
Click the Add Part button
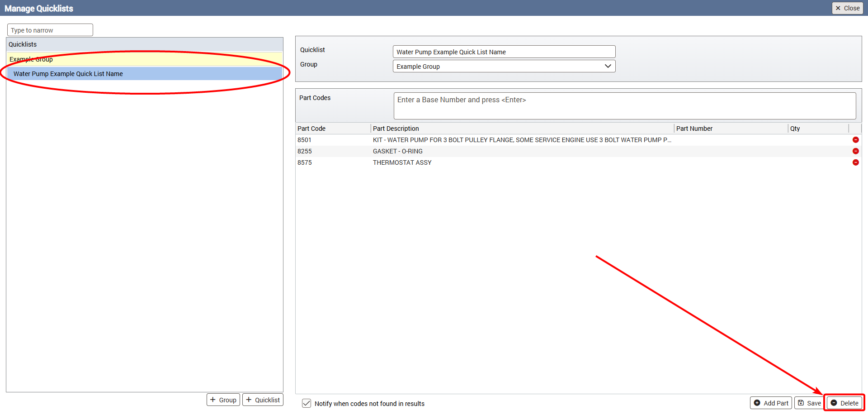(771, 403)
